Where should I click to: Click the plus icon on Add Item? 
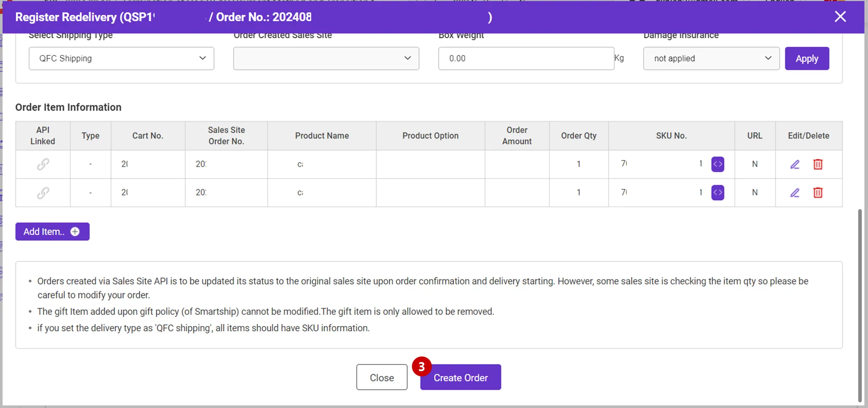click(x=75, y=232)
